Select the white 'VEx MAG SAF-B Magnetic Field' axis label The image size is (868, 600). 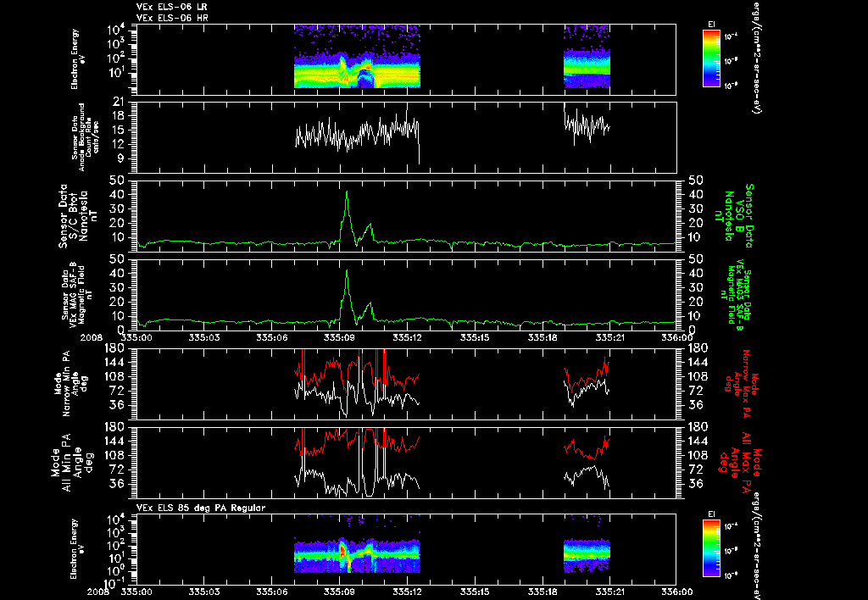[77, 294]
